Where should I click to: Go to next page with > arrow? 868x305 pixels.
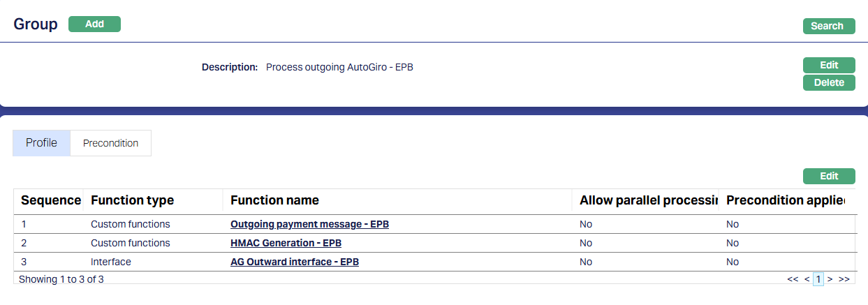click(830, 279)
